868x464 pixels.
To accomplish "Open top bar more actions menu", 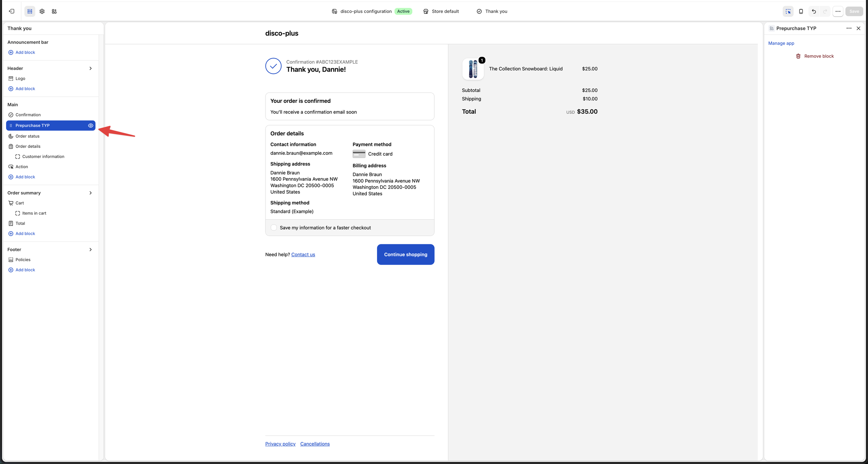I will [x=838, y=11].
